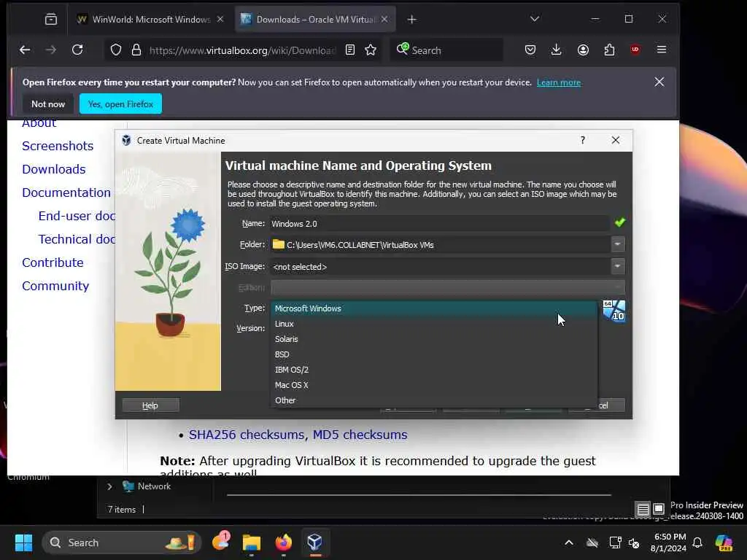This screenshot has height=560, width=747.
Task: Open Documentation link in sidebar
Action: coord(66,192)
